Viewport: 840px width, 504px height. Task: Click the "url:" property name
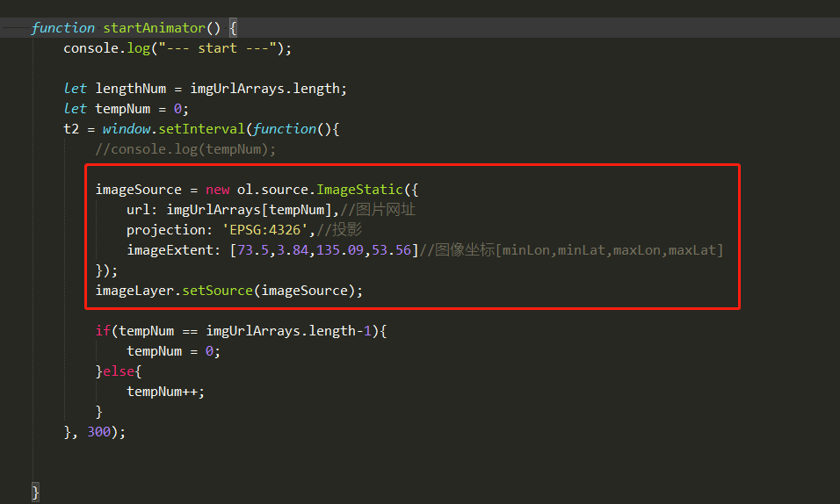(142, 210)
